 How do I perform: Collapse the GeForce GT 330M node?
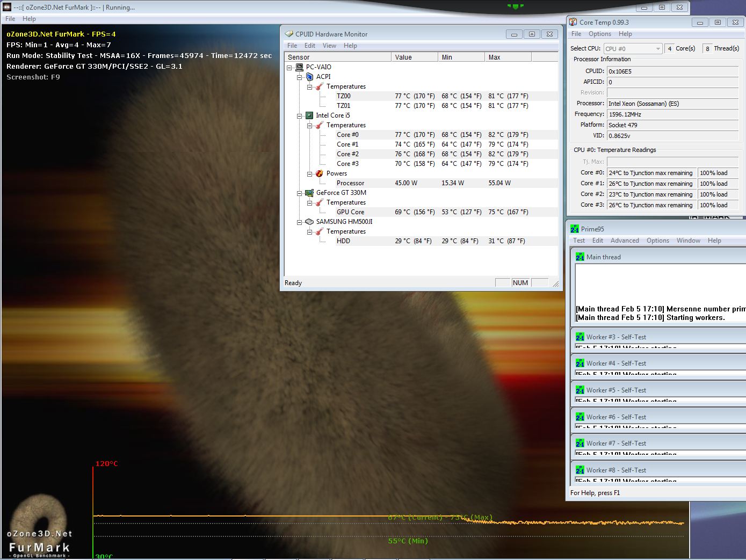tap(300, 193)
